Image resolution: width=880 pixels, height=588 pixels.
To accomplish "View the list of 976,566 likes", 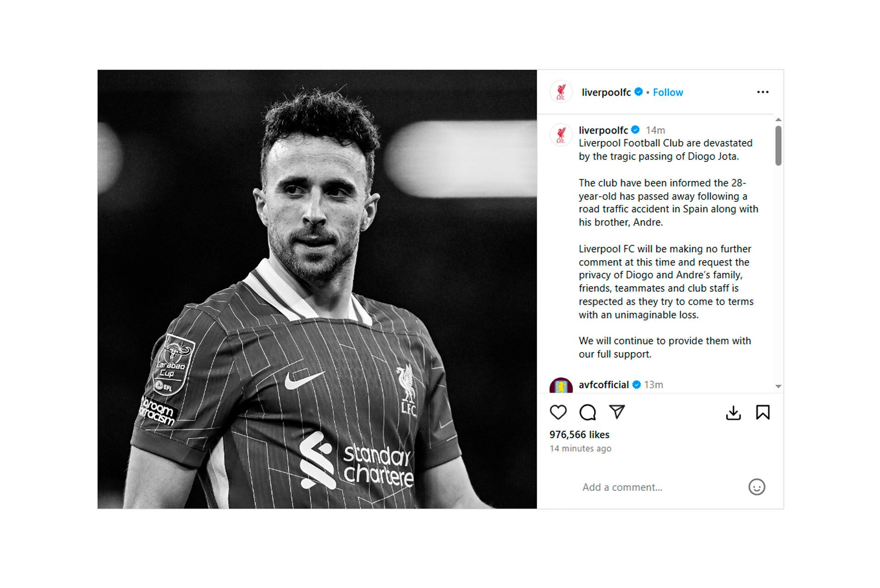I will coord(579,435).
